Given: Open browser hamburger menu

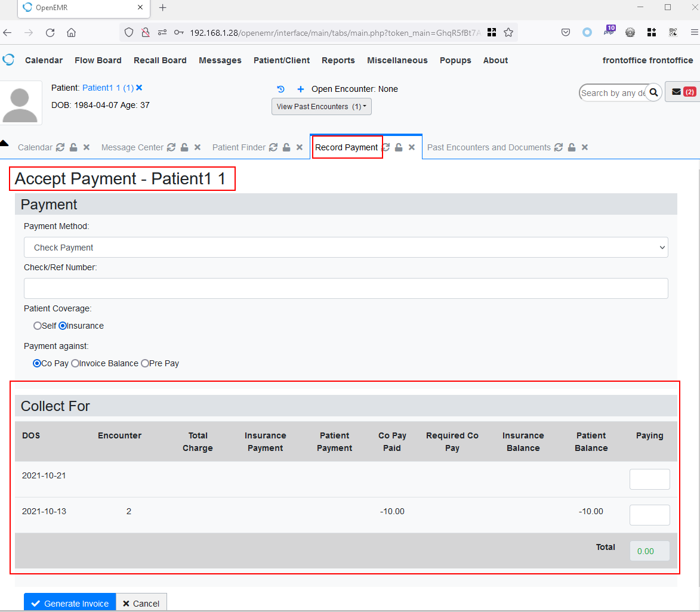Looking at the screenshot, I should [x=694, y=33].
